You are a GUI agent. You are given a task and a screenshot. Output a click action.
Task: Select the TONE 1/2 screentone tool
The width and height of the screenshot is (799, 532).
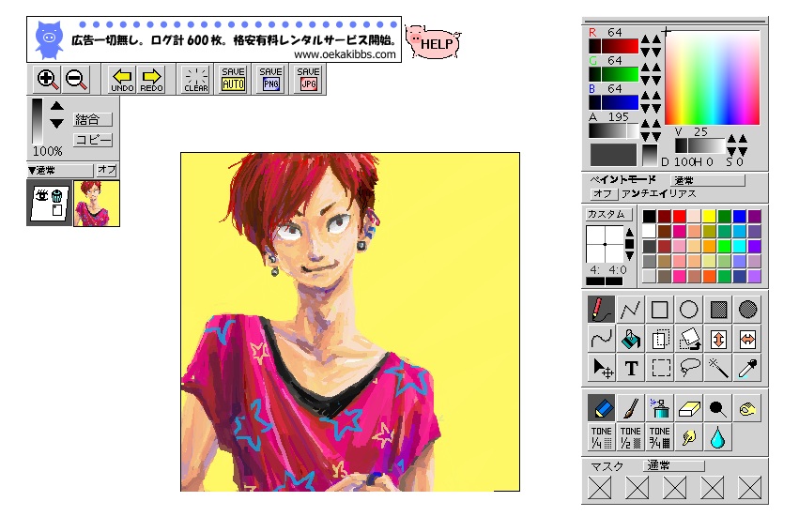[x=631, y=437]
